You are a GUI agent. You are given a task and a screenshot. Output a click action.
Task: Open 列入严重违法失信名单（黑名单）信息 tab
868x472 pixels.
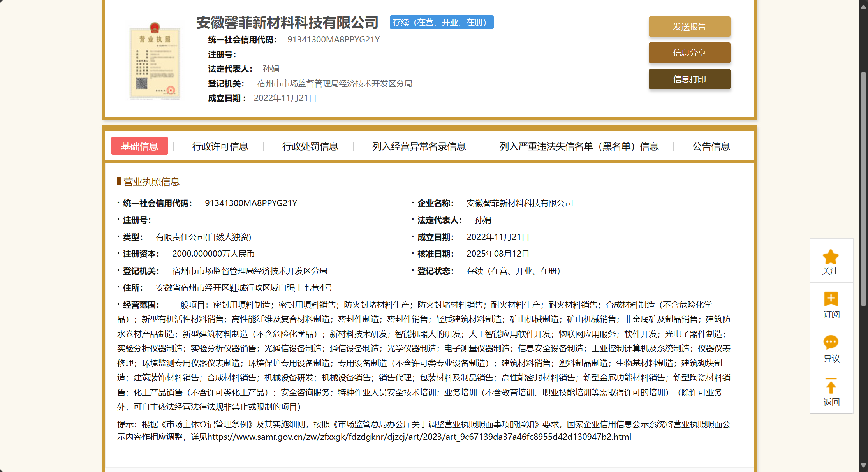coord(579,146)
